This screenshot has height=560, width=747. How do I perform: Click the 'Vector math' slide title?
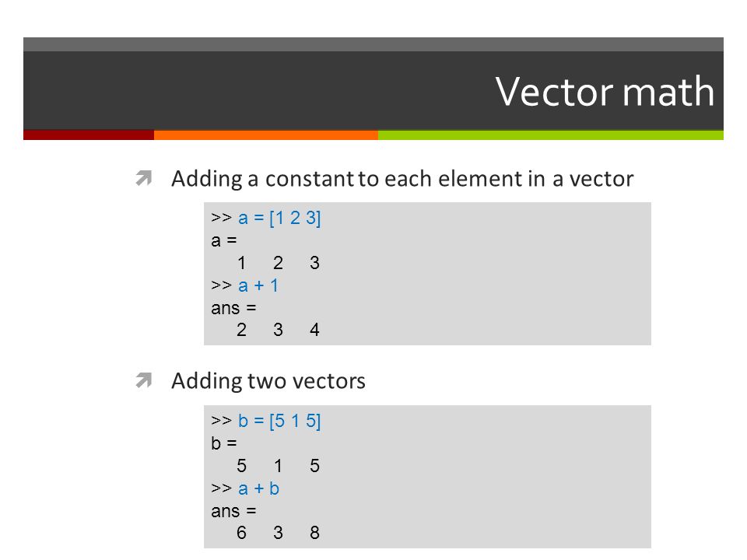click(605, 92)
